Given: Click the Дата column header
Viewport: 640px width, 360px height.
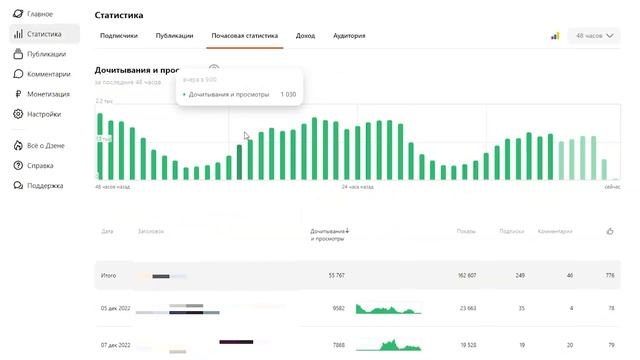Looking at the screenshot, I should (x=107, y=231).
